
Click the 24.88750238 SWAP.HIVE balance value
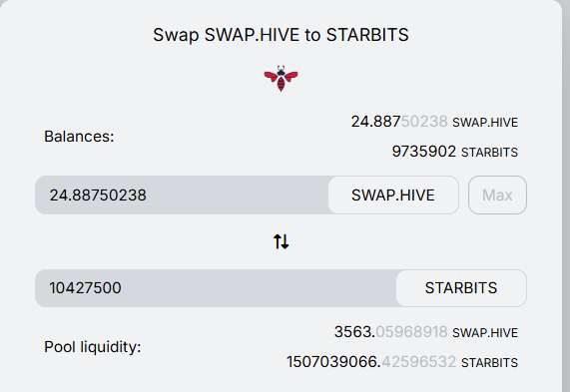click(399, 122)
